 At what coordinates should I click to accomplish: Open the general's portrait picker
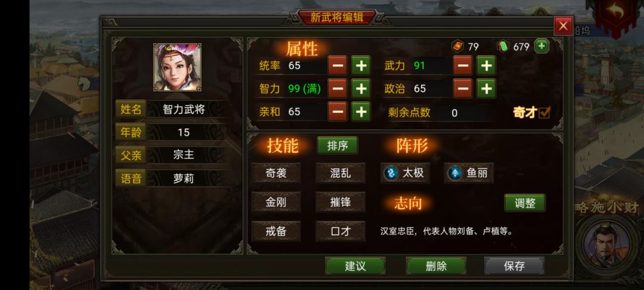tap(178, 67)
